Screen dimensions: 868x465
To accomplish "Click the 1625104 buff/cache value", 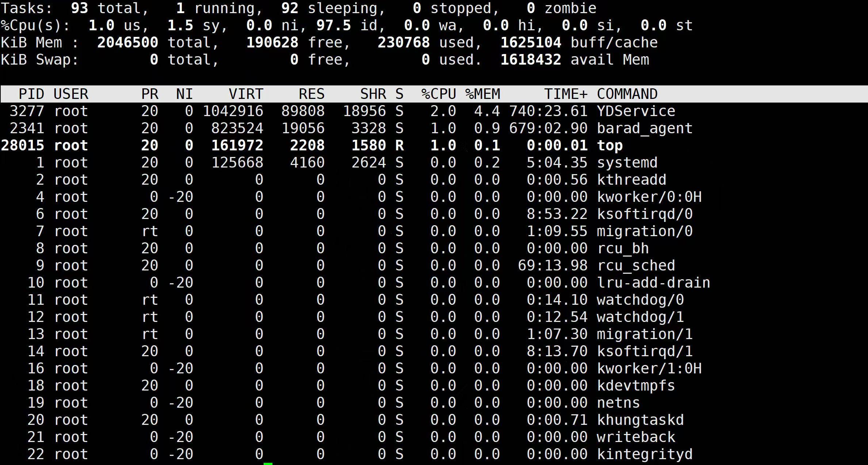I will click(x=531, y=43).
